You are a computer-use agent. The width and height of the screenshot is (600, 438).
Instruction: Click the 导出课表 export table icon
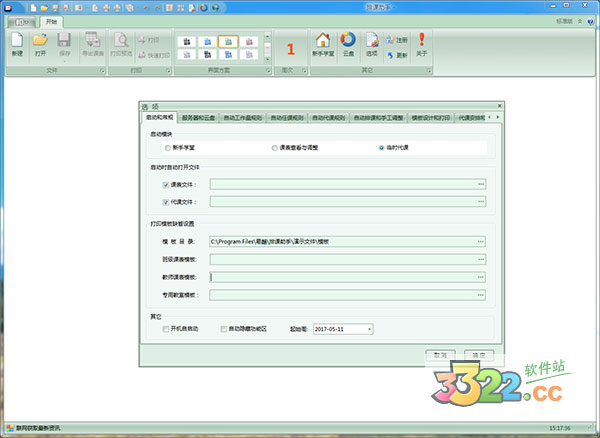(x=93, y=45)
